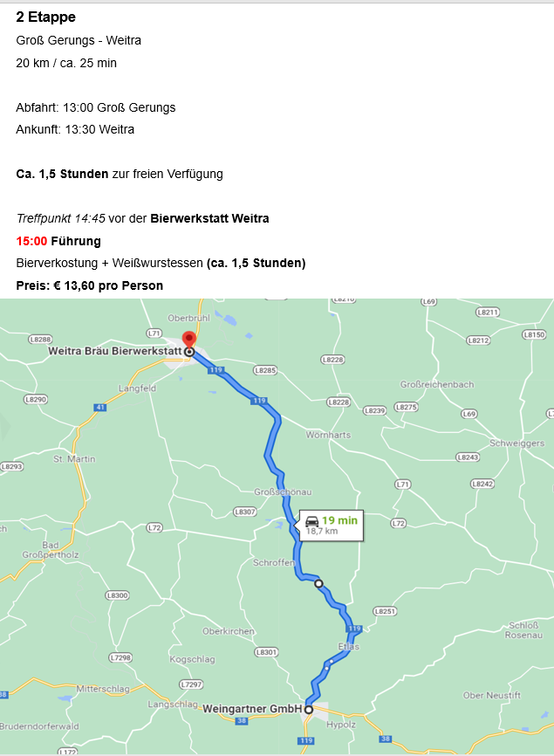Click the red 15:00 tour time text
Screen dimensions: 554x756
[31, 241]
